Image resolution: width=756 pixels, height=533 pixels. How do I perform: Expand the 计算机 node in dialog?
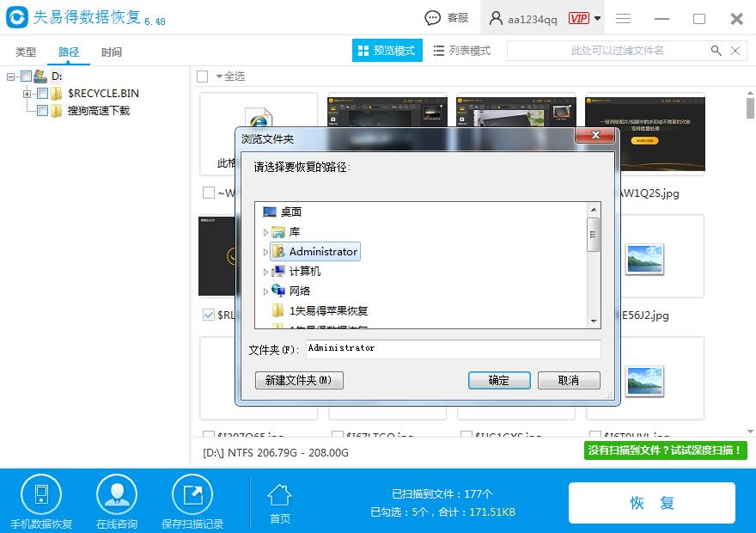pos(265,272)
